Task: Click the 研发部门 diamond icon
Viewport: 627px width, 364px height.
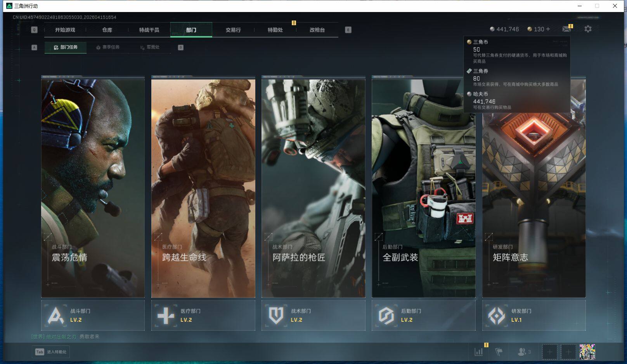Action: pyautogui.click(x=496, y=316)
